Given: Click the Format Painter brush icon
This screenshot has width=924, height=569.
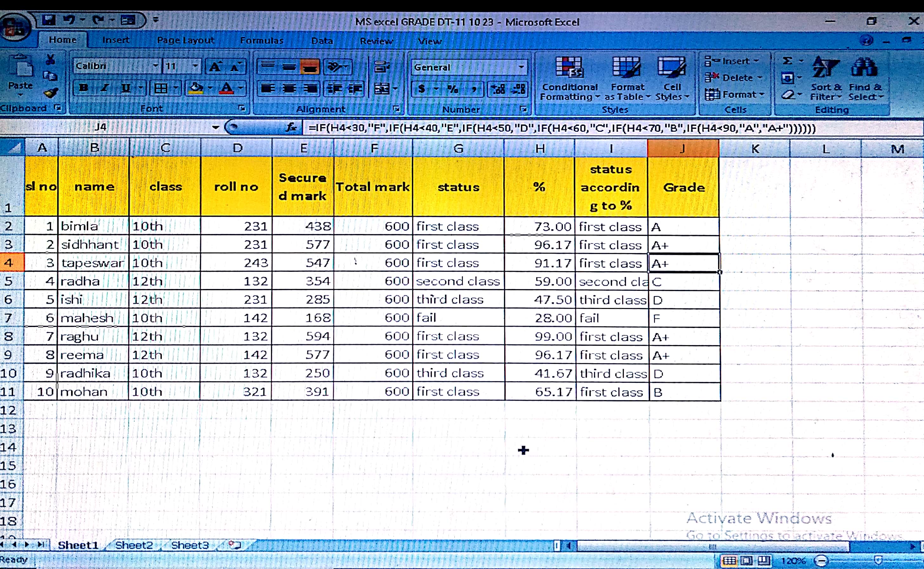Looking at the screenshot, I should pos(50,93).
